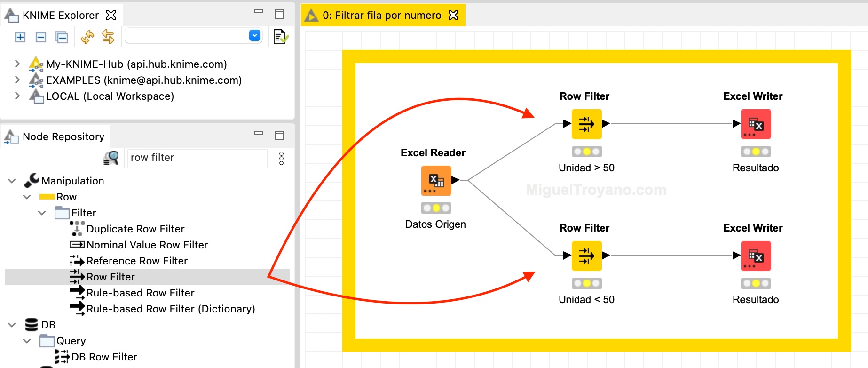
Task: Click the fuzzy search magnifier icon in Node Repository
Action: point(111,158)
